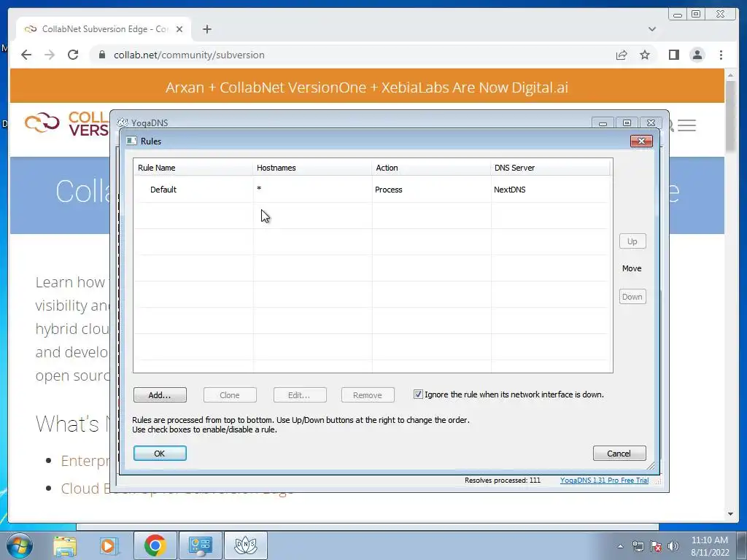
Task: Open the Enterpr... list link on webpage
Action: [85, 461]
